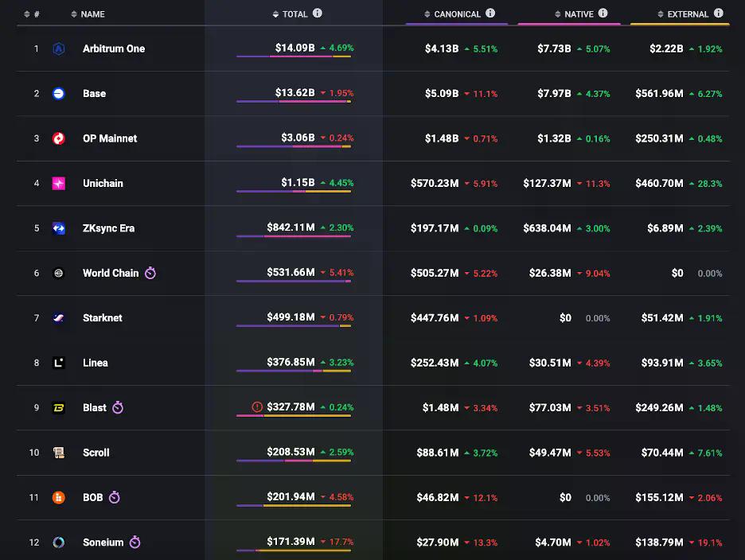Click Unichain external change 28.3%
Image resolution: width=745 pixels, height=560 pixels.
(710, 183)
